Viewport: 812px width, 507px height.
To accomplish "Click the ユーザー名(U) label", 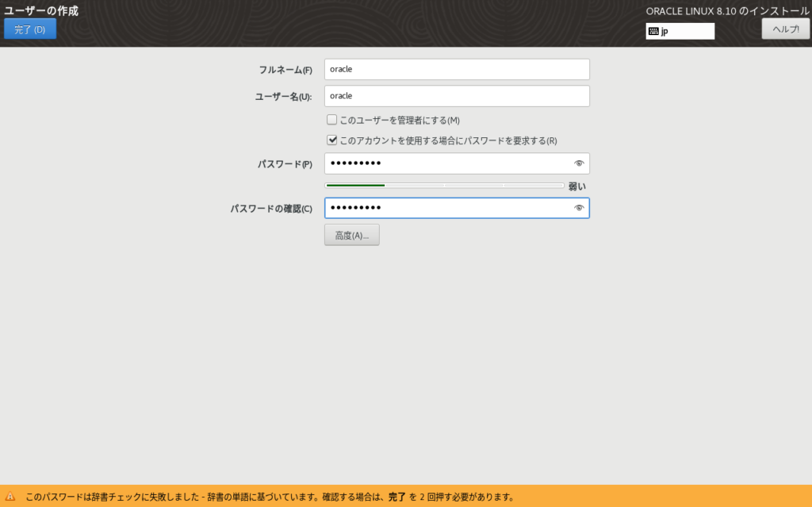I will coord(283,96).
